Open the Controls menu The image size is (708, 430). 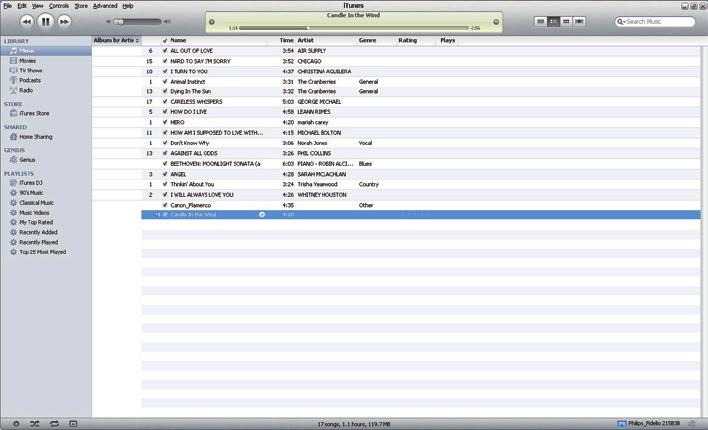tap(59, 6)
